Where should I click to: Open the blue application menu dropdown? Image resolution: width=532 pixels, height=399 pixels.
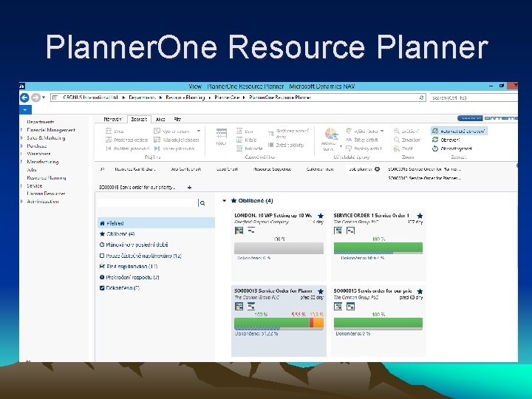[25, 110]
